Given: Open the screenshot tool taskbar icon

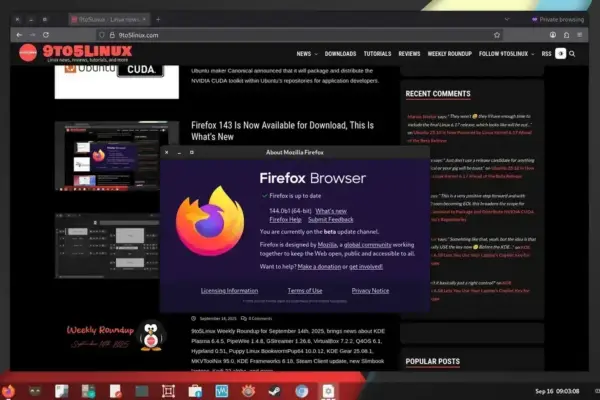Looking at the screenshot, I should click(168, 391).
